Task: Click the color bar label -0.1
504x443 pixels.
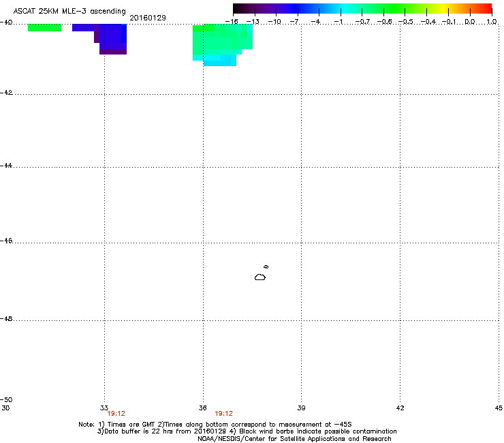Action: coord(449,22)
